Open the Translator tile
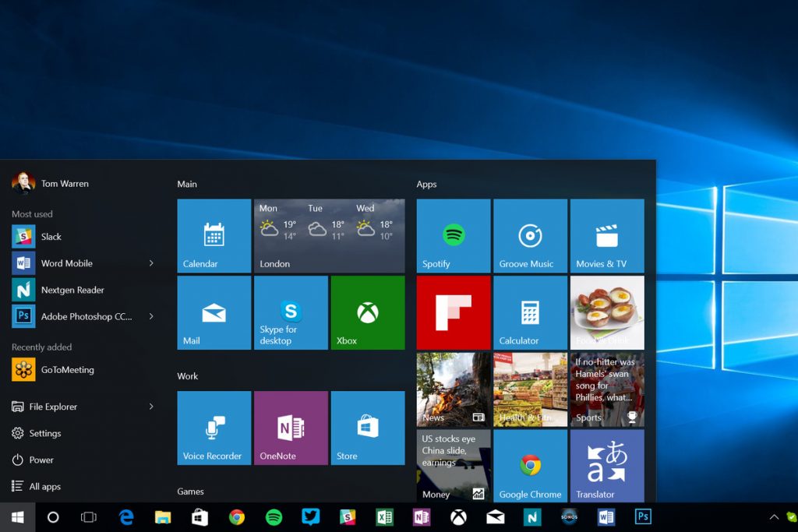Image resolution: width=798 pixels, height=532 pixels. [607, 465]
